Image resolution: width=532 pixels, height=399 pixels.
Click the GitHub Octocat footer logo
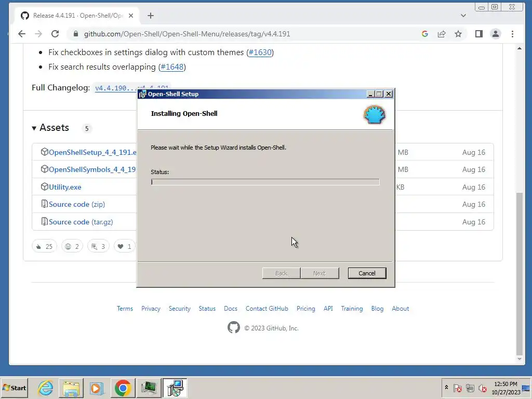click(x=233, y=327)
